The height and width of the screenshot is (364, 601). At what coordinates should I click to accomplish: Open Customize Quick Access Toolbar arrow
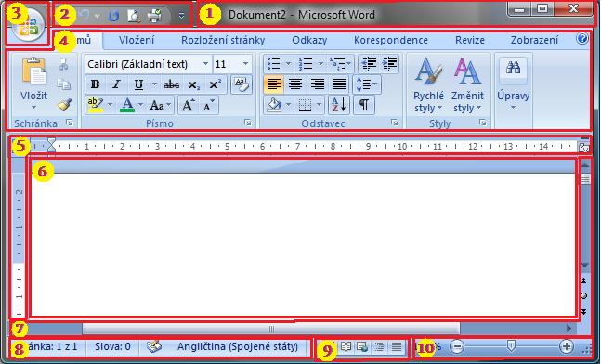[x=182, y=16]
